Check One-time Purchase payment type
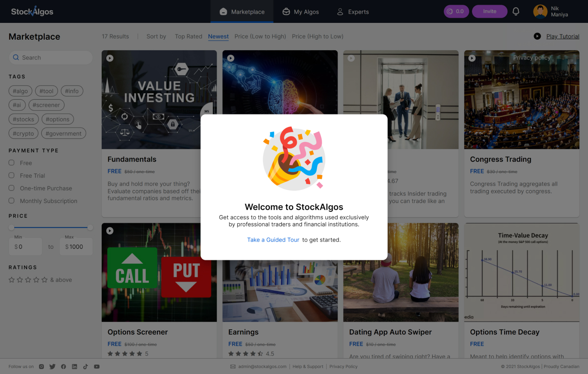The height and width of the screenshot is (374, 588). (11, 188)
